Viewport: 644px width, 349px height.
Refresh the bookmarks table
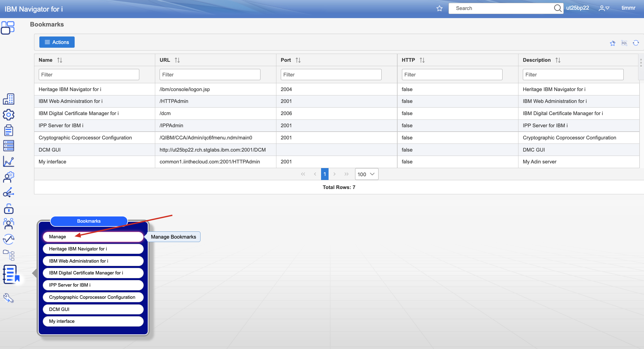636,43
